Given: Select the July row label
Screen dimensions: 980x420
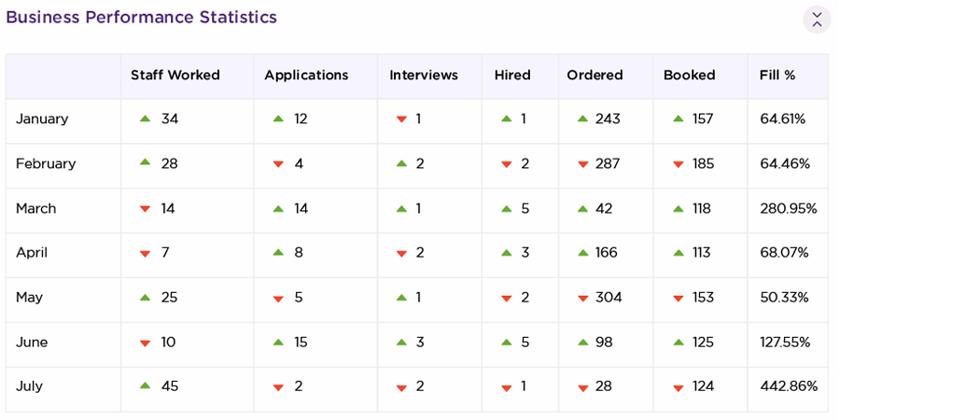Looking at the screenshot, I should 29,386.
